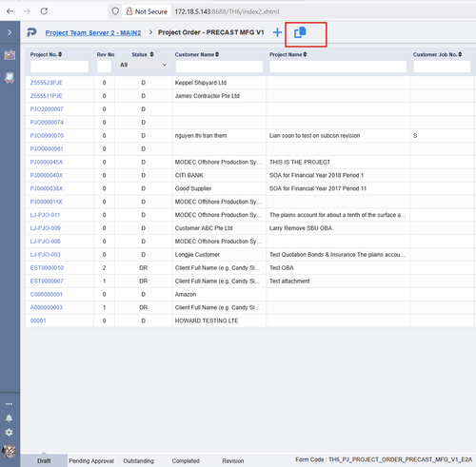The image size is (476, 467).
Task: Click the Project No. filter field
Action: [x=59, y=67]
